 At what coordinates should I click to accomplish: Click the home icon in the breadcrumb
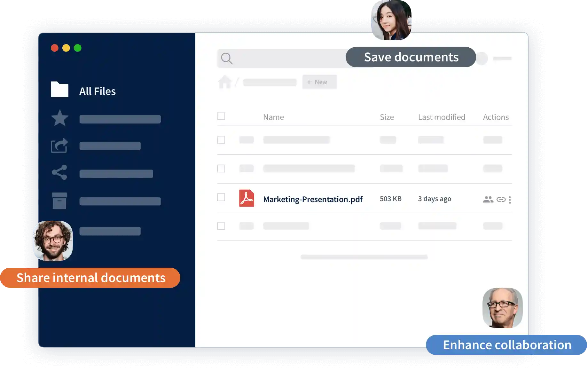pyautogui.click(x=225, y=82)
